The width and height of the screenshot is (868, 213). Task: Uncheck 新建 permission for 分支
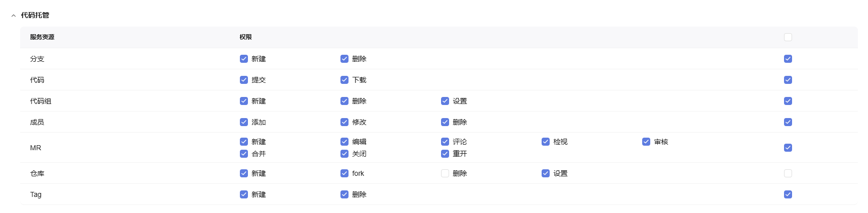[x=244, y=59]
